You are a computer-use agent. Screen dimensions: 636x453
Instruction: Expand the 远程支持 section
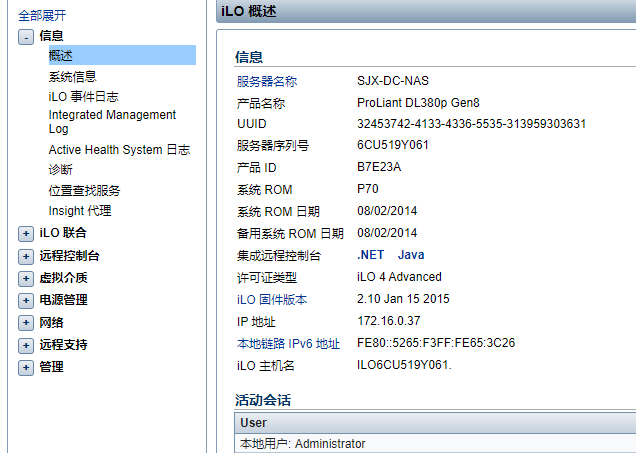[x=25, y=345]
